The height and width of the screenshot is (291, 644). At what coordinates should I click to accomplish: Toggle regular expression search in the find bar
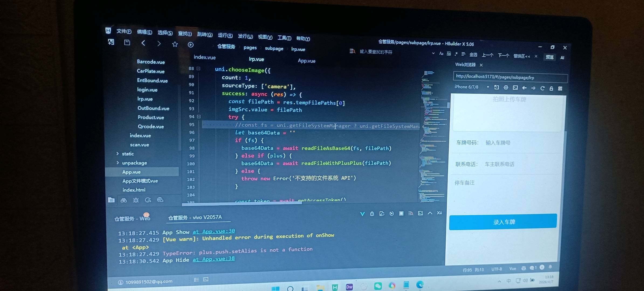456,54
